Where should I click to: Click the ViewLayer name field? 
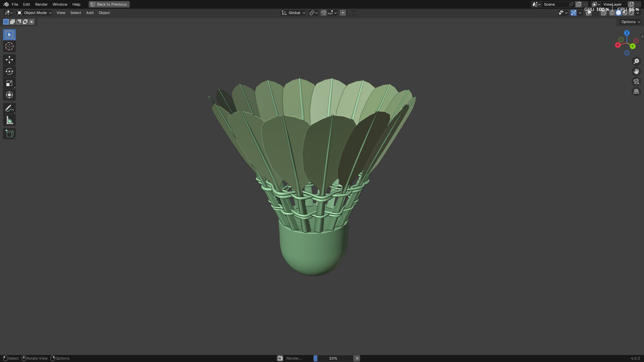point(614,4)
